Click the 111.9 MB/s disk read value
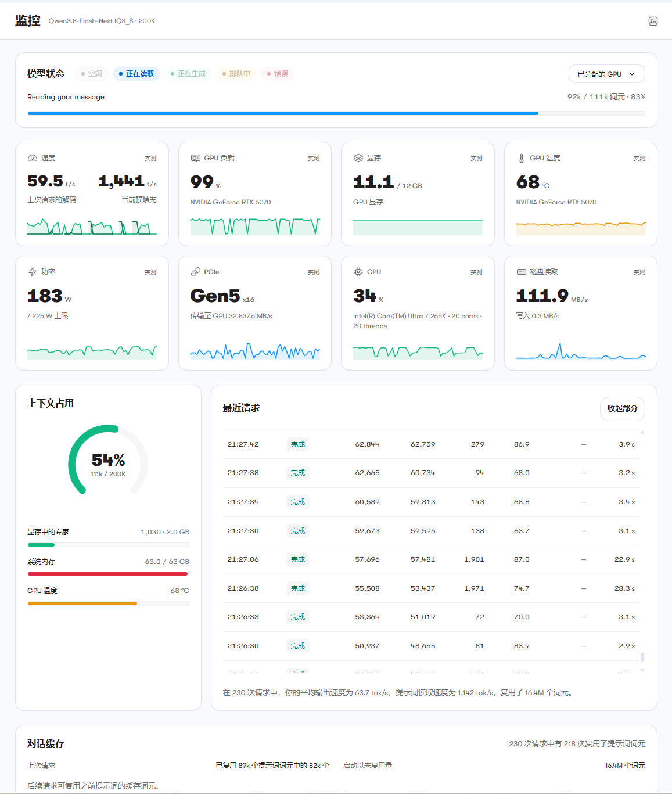The height and width of the screenshot is (794, 672). click(552, 296)
